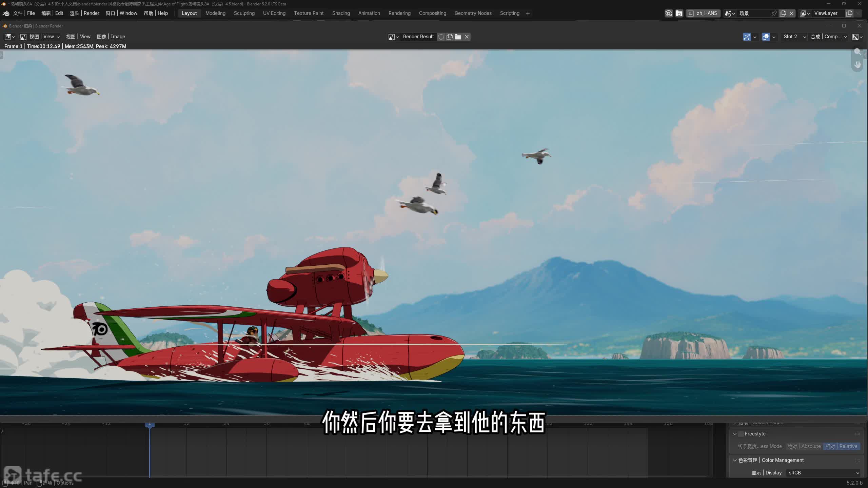This screenshot has width=868, height=488.
Task: Switch to the Sculpting workspace tab
Action: (x=244, y=13)
